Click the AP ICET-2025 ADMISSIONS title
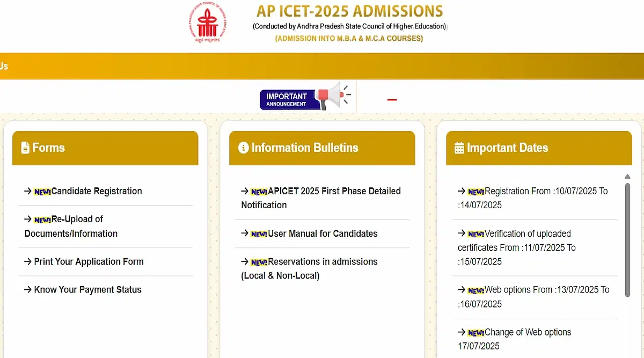 (350, 11)
